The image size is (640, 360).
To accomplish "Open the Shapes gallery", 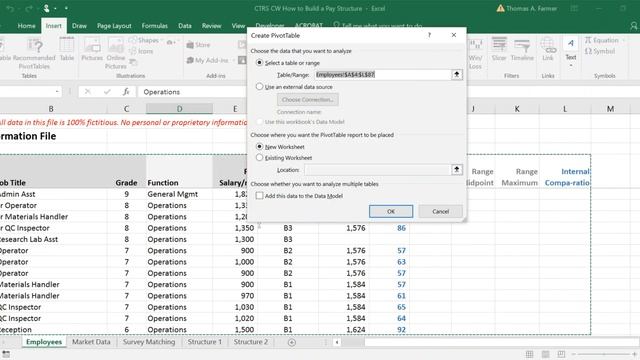I will (x=146, y=40).
